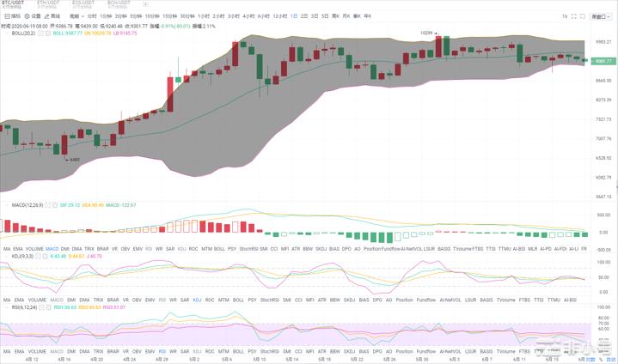618x364 pixels.
Task: Click second small icon beside MACD(12,26,9)
Action: [55, 205]
